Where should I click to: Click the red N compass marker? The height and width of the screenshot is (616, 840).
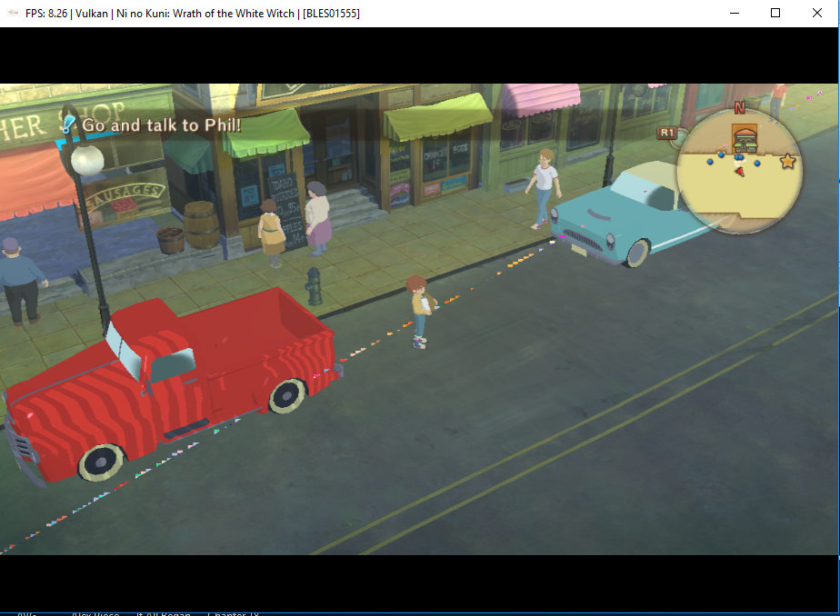pyautogui.click(x=739, y=108)
